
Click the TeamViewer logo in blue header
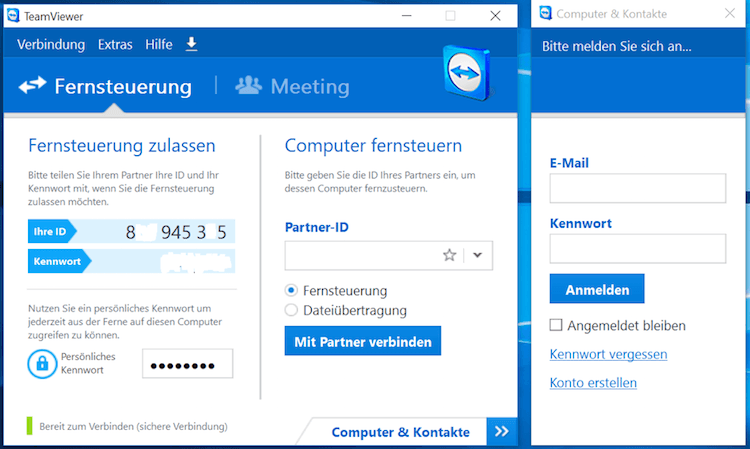click(x=467, y=73)
